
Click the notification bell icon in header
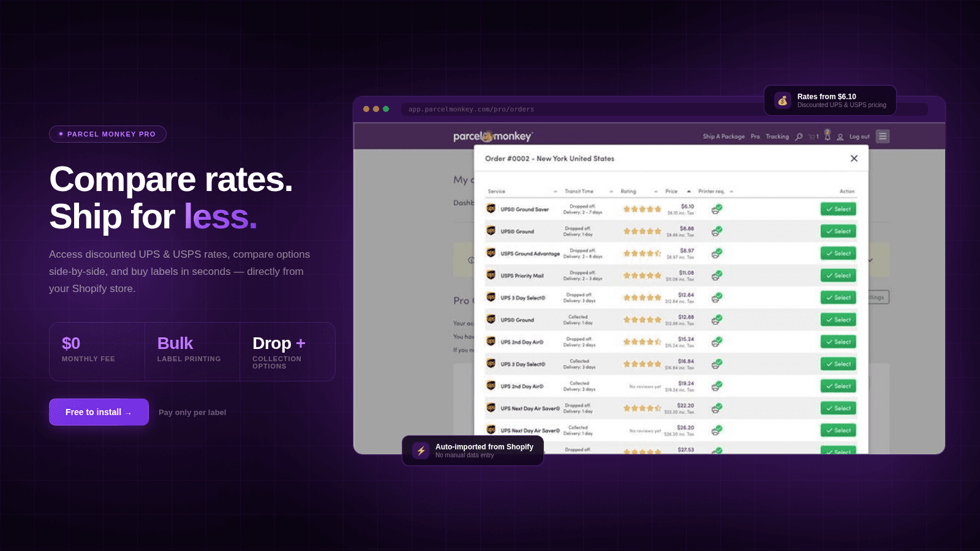point(827,135)
